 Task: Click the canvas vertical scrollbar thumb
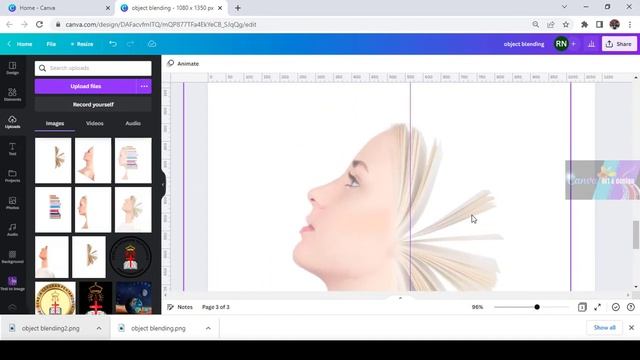pos(636,234)
